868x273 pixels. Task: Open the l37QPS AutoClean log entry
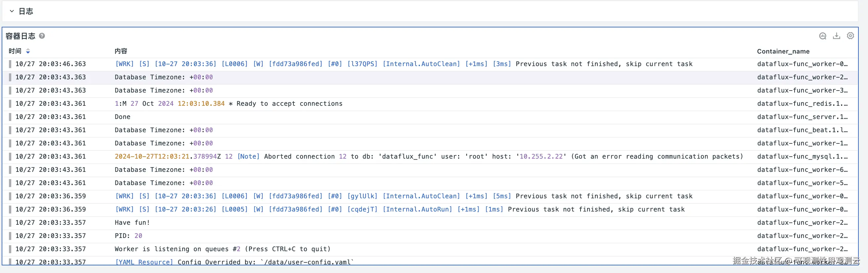tap(404, 64)
